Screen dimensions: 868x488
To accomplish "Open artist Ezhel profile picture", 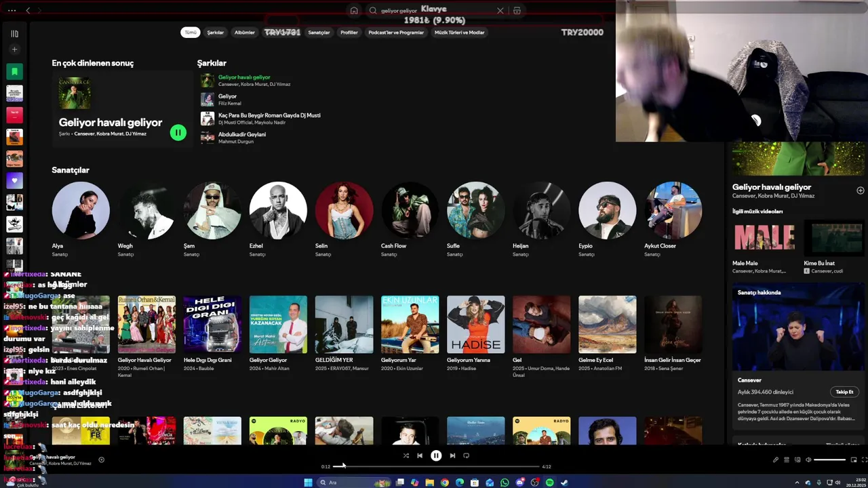I will [x=278, y=210].
